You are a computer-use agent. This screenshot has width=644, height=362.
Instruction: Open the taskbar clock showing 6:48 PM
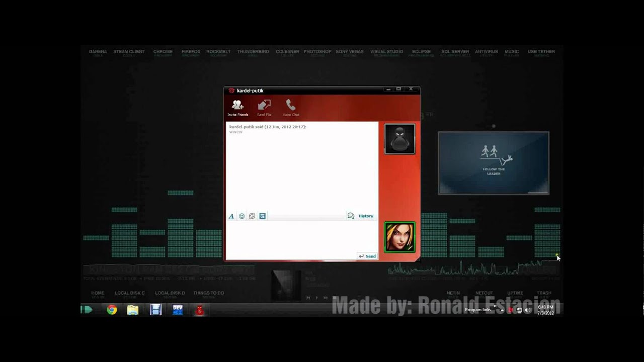tap(545, 310)
